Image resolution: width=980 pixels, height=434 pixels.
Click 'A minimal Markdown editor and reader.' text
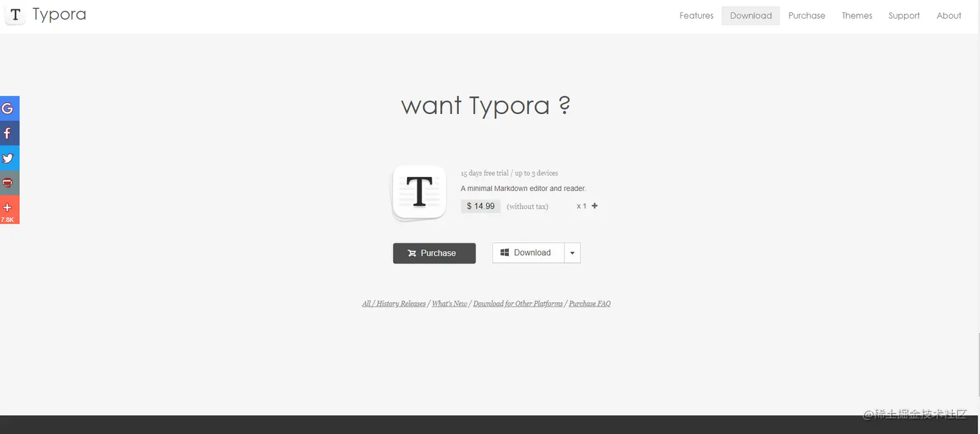(x=523, y=188)
